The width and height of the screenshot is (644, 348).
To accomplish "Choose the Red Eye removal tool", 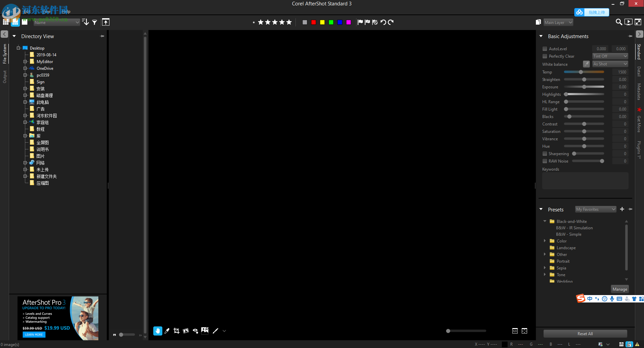I will 195,331.
